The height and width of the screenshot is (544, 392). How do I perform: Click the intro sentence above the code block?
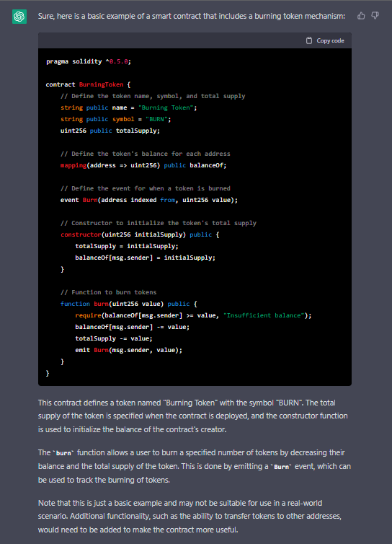click(x=192, y=16)
